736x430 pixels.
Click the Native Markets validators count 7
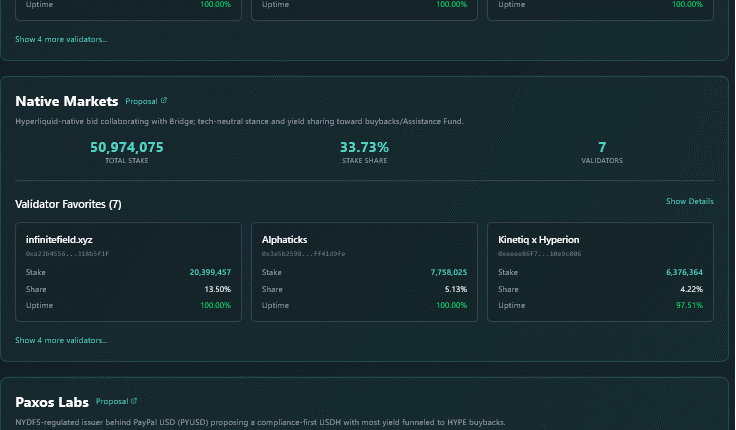point(602,147)
